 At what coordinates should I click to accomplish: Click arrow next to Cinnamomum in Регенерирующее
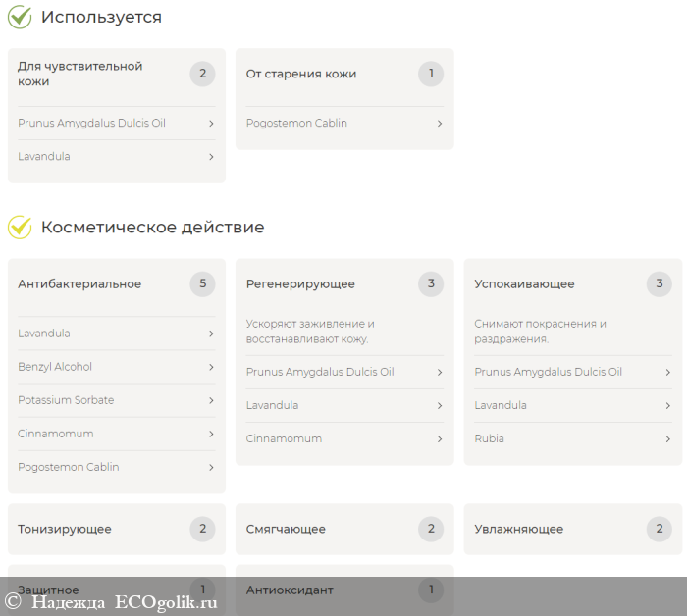[x=439, y=438]
